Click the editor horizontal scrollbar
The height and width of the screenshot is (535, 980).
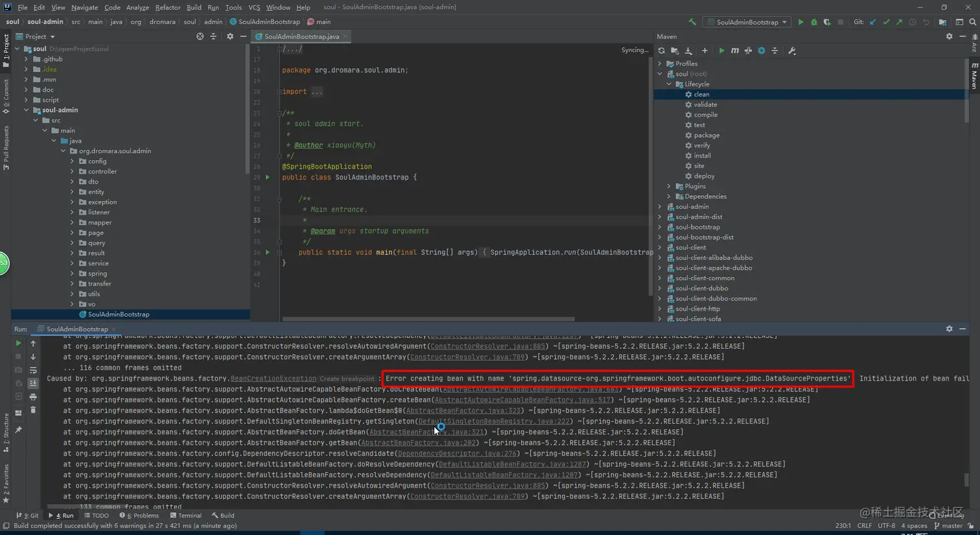point(428,319)
